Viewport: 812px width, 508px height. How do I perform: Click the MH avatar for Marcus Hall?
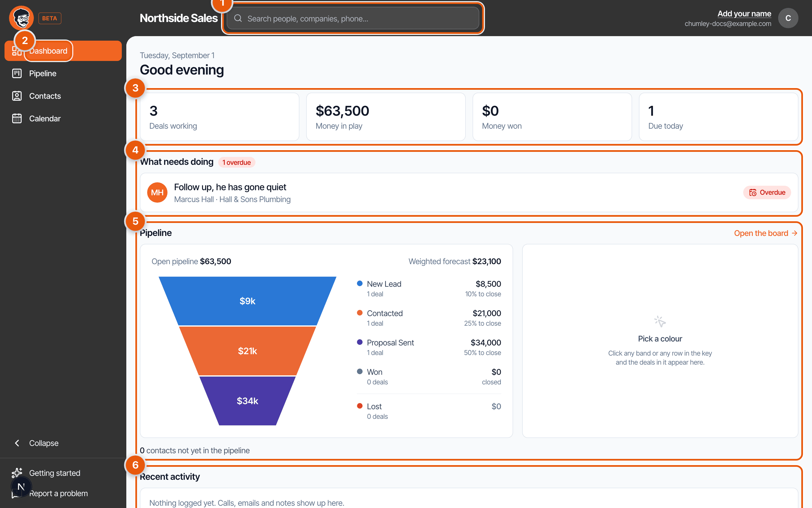tap(157, 192)
